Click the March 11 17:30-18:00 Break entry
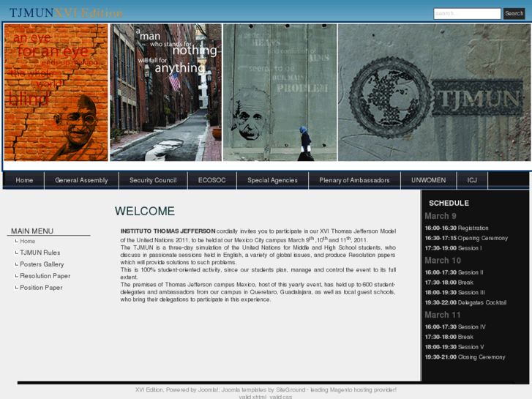Image resolution: width=532 pixels, height=399 pixels. click(449, 337)
